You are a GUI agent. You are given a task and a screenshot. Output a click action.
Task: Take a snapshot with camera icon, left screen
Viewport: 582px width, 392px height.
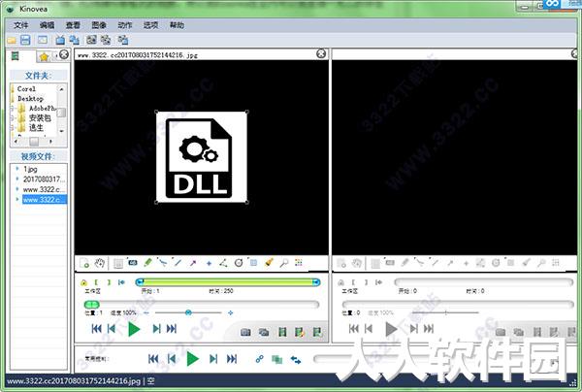click(245, 332)
